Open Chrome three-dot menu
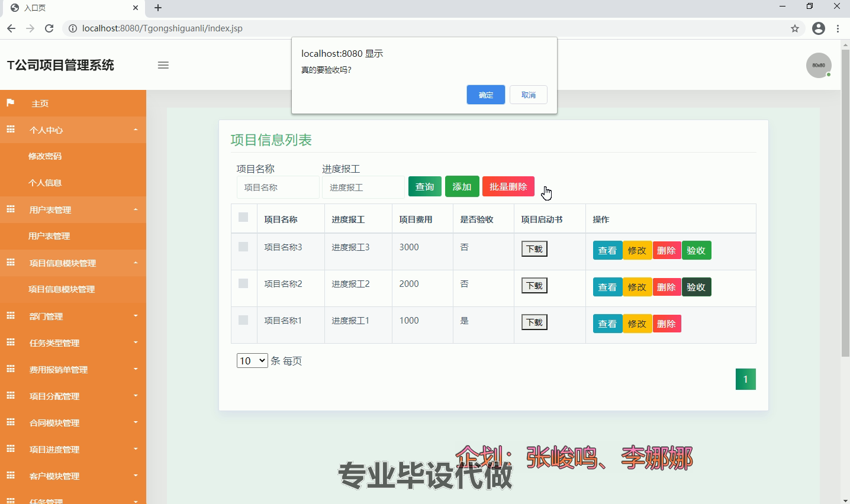This screenshot has width=850, height=504. [838, 28]
